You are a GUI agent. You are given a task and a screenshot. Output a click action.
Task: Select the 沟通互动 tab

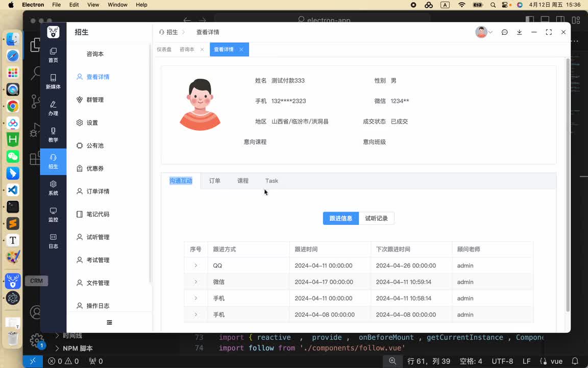[x=181, y=181]
